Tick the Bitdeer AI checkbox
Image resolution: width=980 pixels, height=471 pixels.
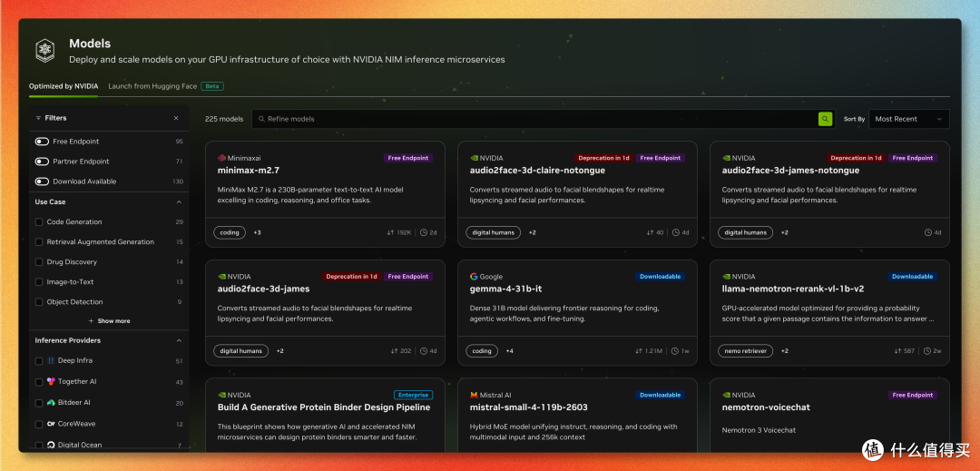click(39, 403)
